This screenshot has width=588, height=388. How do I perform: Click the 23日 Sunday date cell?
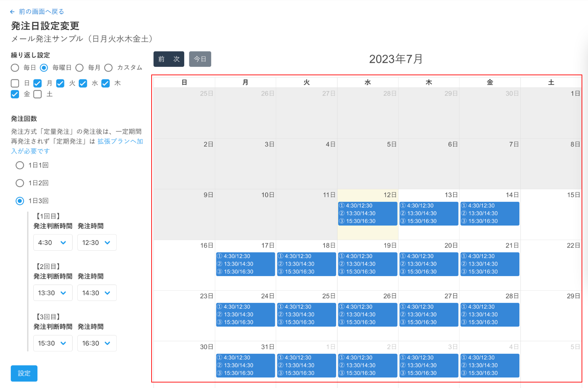pyautogui.click(x=184, y=316)
